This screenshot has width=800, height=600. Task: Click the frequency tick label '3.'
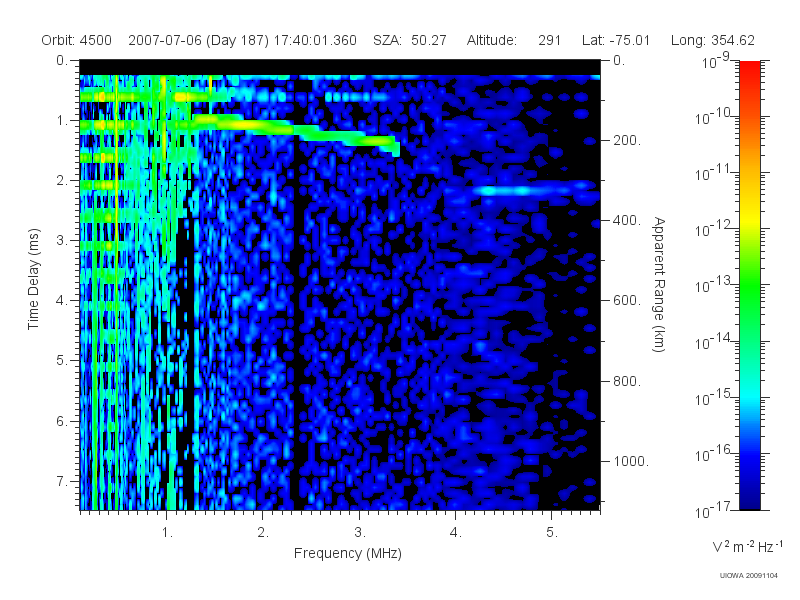click(x=359, y=532)
